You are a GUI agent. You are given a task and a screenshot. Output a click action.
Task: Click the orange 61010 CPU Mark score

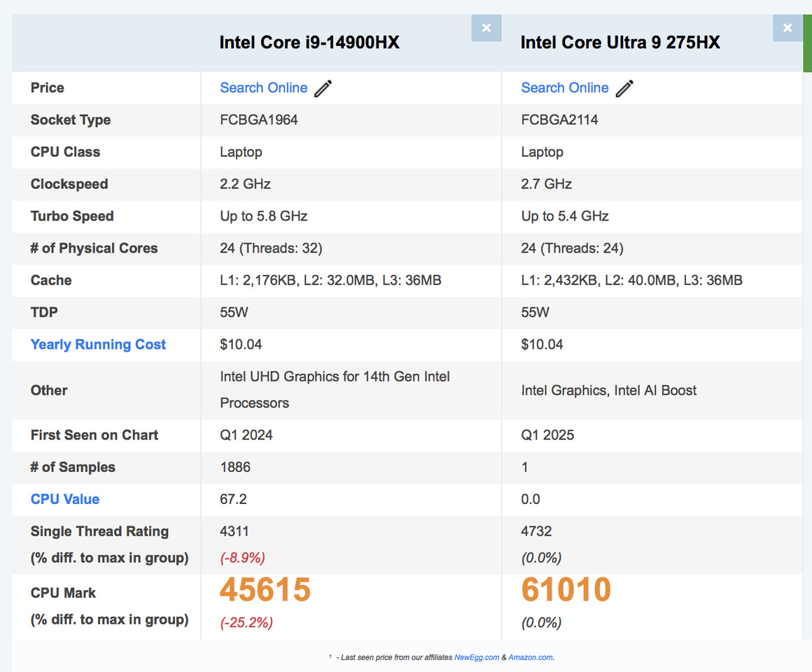[566, 590]
